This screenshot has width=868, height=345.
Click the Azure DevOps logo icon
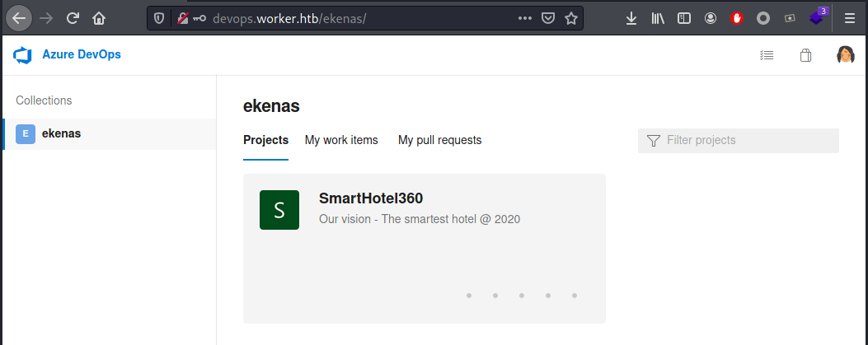point(23,55)
